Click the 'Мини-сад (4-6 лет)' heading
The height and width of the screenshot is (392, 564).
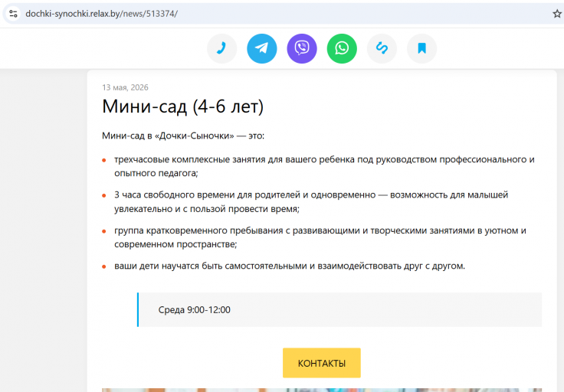pyautogui.click(x=182, y=106)
